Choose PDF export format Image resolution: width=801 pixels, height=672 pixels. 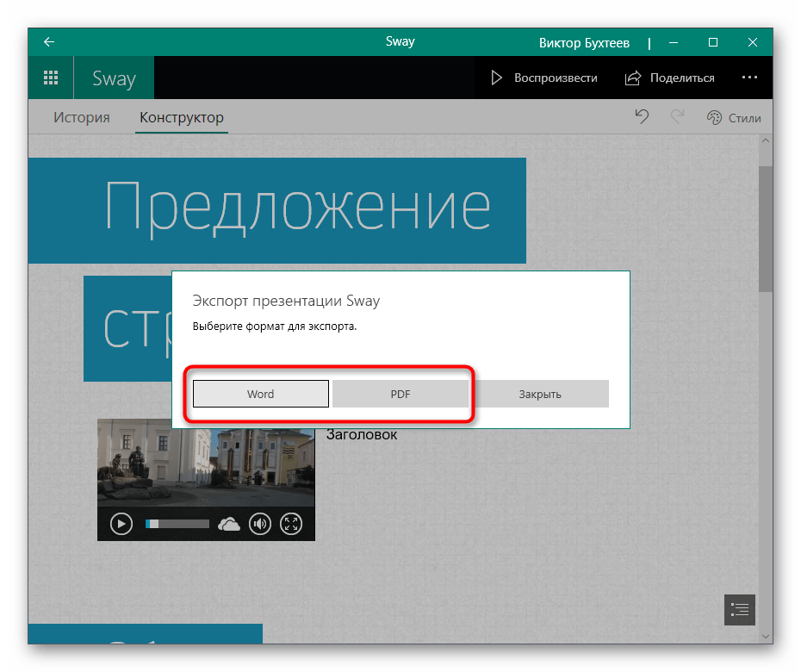400,394
